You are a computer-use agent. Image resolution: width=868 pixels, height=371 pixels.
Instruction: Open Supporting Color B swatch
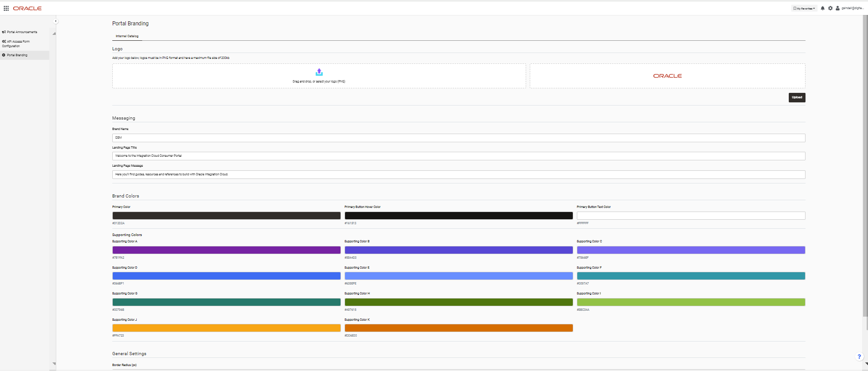[x=459, y=250]
